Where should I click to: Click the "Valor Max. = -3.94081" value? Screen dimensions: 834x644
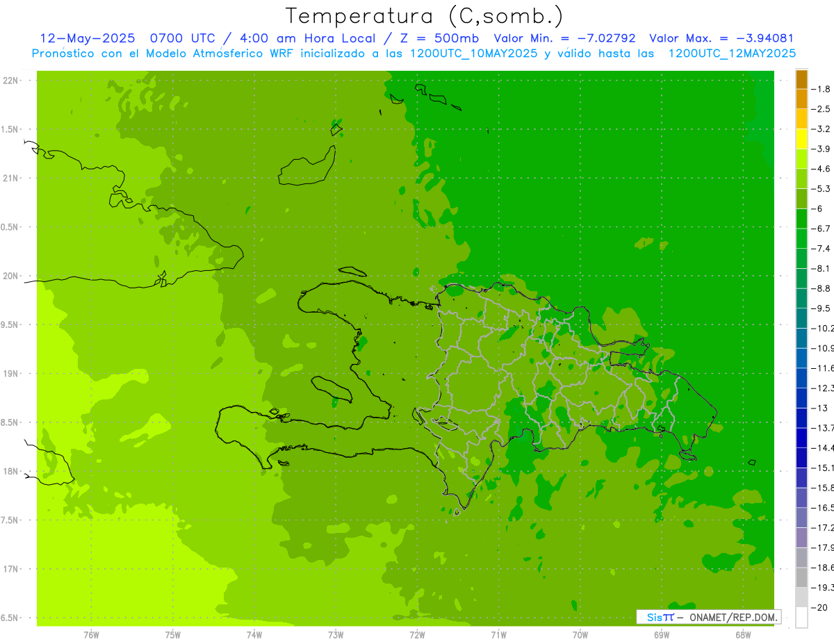click(x=721, y=39)
